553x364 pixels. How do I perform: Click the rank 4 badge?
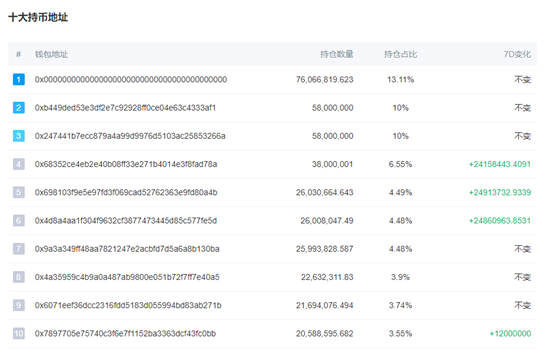19,164
